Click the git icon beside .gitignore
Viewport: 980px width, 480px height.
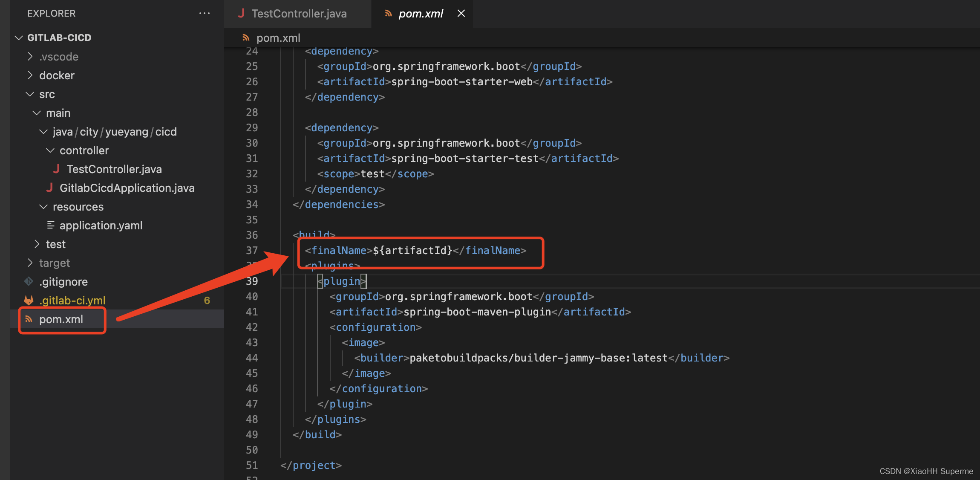(x=29, y=282)
